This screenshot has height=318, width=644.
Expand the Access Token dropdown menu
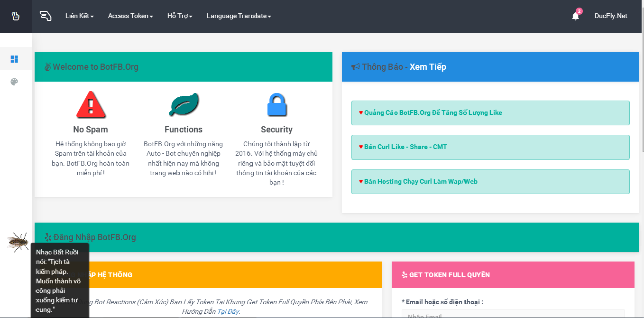130,16
